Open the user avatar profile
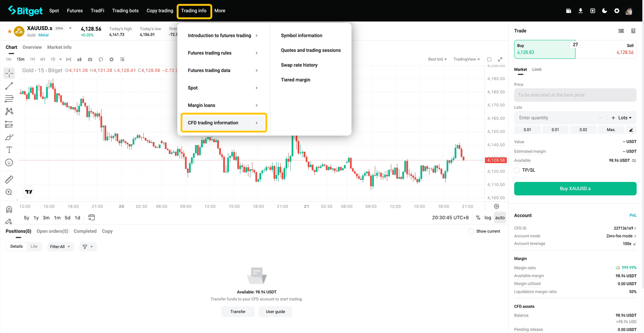 (x=629, y=11)
